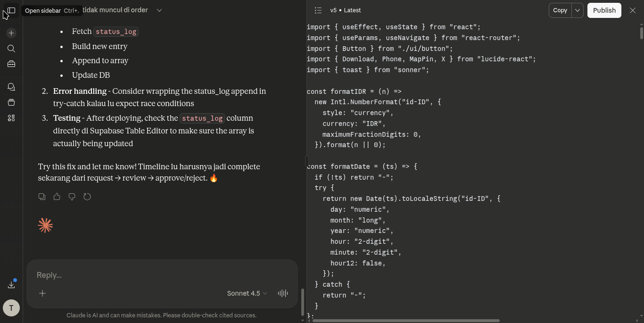Expand the Copy button dropdown arrow
Image resolution: width=644 pixels, height=323 pixels.
(x=577, y=10)
